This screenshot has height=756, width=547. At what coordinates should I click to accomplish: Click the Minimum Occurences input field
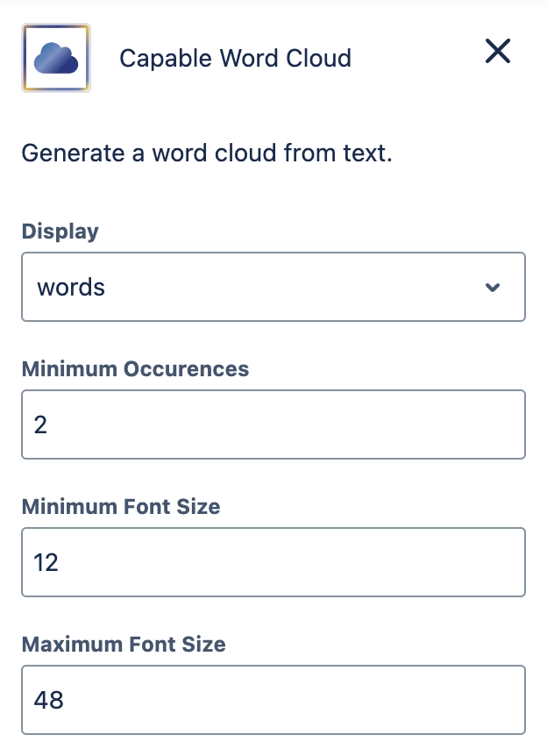(x=273, y=424)
